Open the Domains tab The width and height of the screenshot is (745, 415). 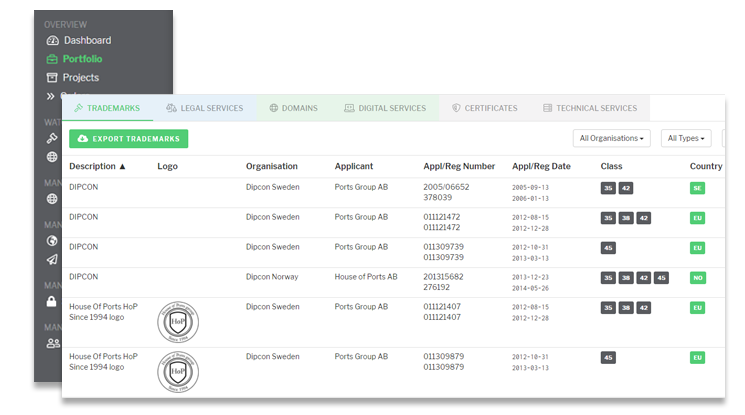(293, 108)
